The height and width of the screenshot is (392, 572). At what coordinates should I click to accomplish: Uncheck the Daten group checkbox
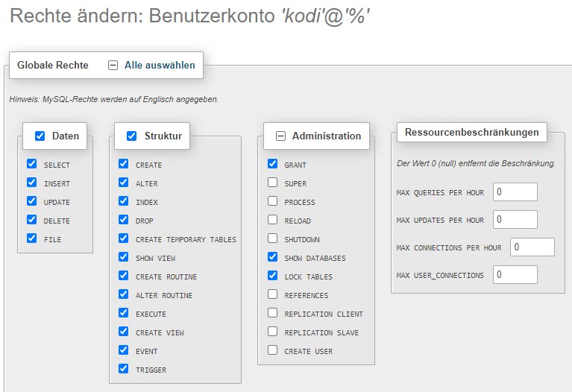[x=40, y=136]
